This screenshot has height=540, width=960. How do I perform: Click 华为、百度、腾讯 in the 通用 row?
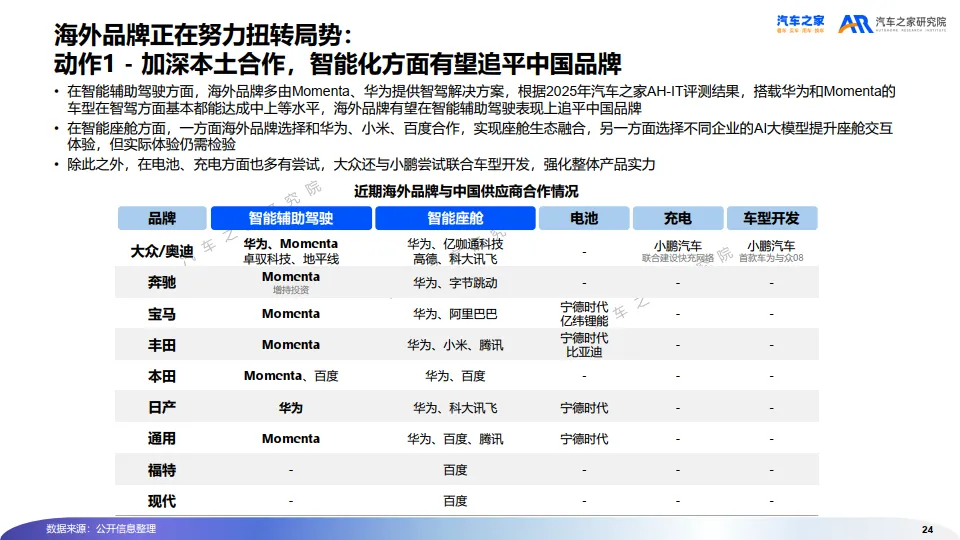455,439
